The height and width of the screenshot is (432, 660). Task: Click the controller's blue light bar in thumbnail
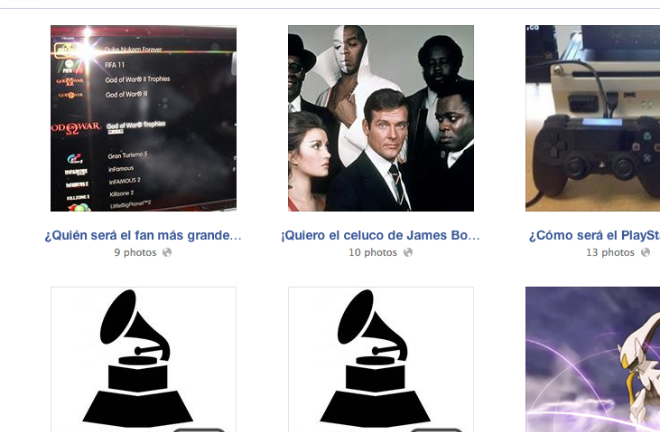click(x=602, y=123)
